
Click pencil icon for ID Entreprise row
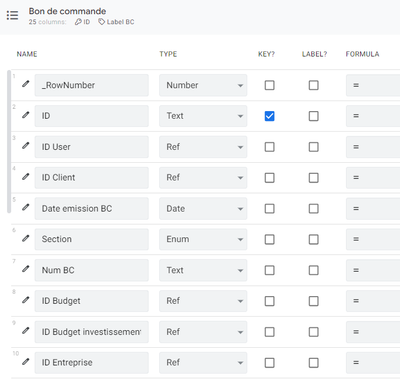[x=26, y=362]
